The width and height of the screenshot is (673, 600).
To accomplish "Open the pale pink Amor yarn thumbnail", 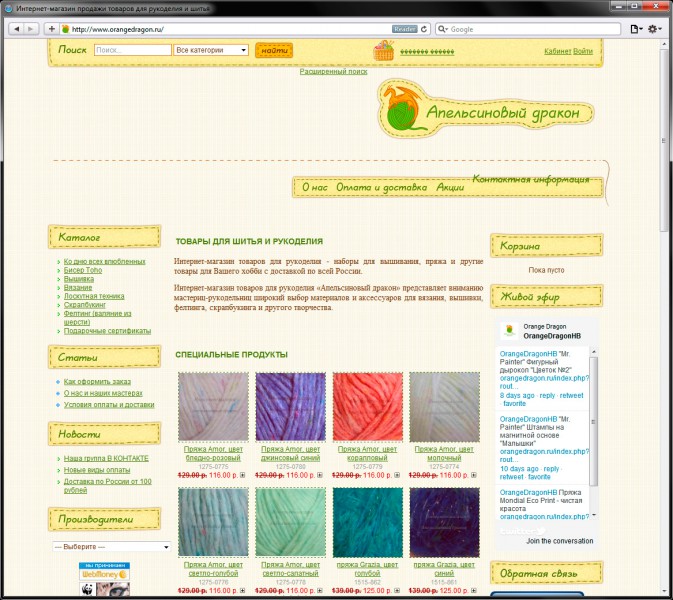I will pyautogui.click(x=213, y=407).
